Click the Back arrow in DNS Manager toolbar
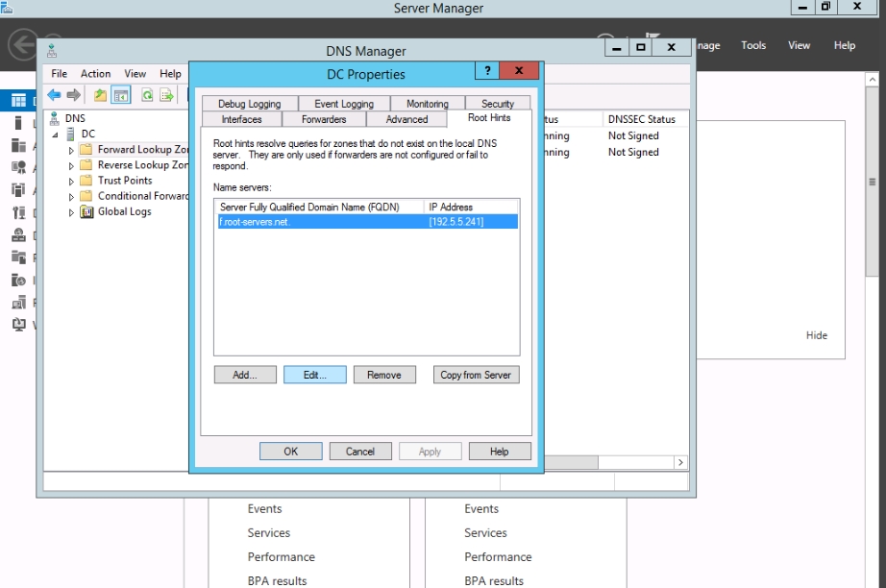Viewport: 886px width, 588px height. pos(54,95)
